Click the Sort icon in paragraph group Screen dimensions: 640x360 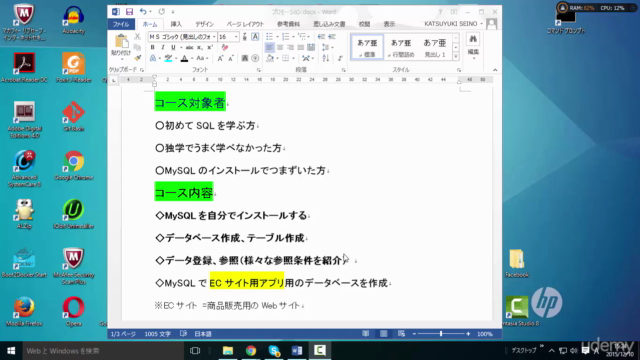point(325,58)
